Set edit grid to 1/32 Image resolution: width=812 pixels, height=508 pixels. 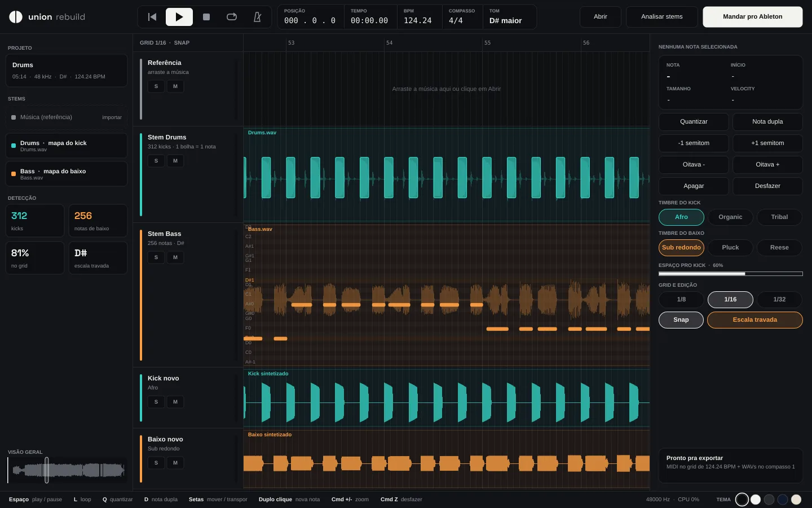(779, 300)
